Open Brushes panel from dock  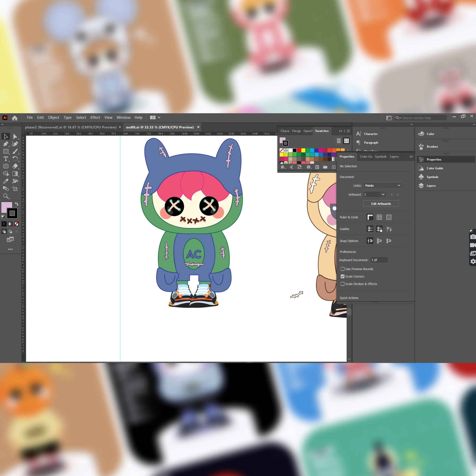[x=432, y=147]
